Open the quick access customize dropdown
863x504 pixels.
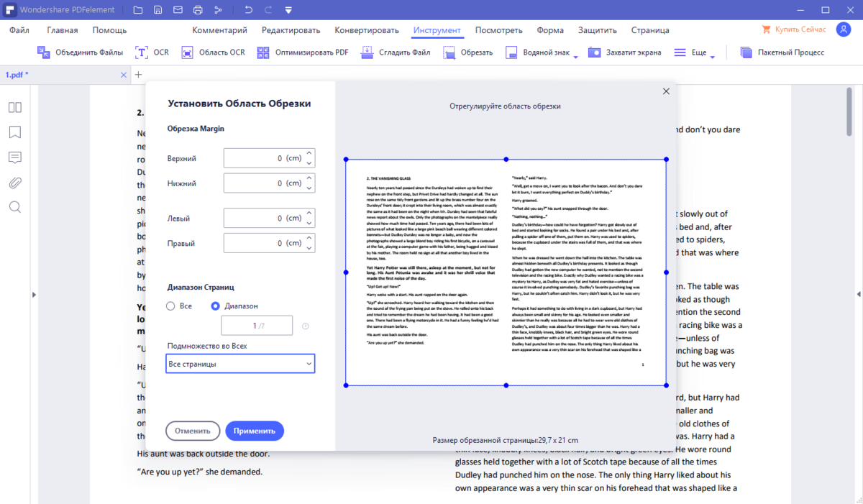(x=288, y=10)
